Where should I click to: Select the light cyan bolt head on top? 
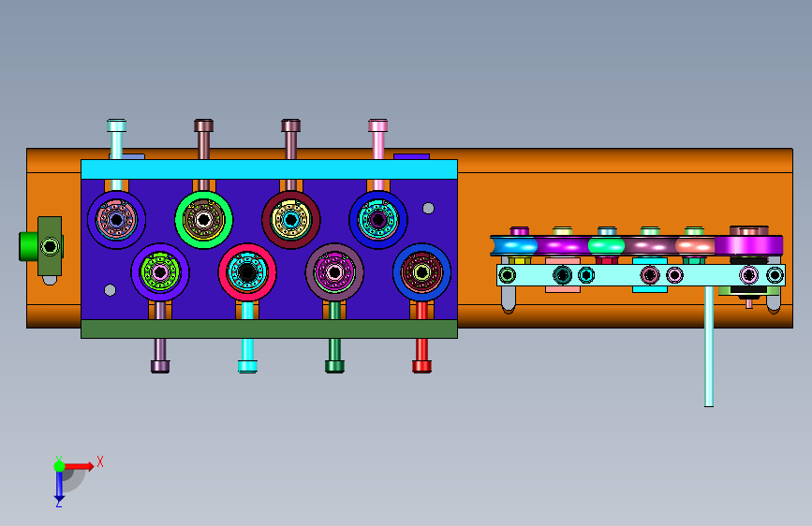pyautogui.click(x=116, y=125)
